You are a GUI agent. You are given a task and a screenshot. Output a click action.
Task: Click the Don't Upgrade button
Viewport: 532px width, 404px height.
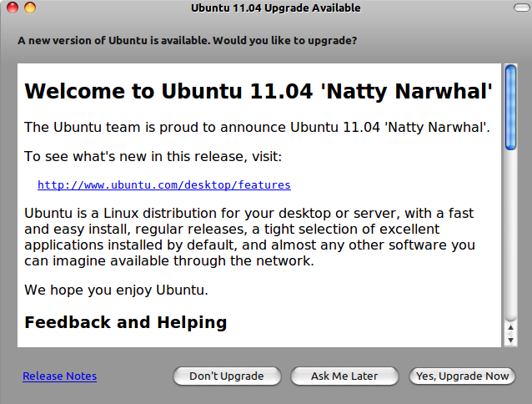[x=227, y=376]
